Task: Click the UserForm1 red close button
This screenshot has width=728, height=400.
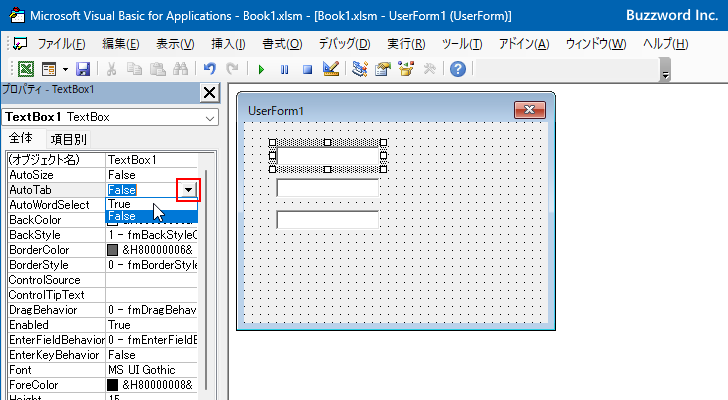Action: (x=530, y=110)
